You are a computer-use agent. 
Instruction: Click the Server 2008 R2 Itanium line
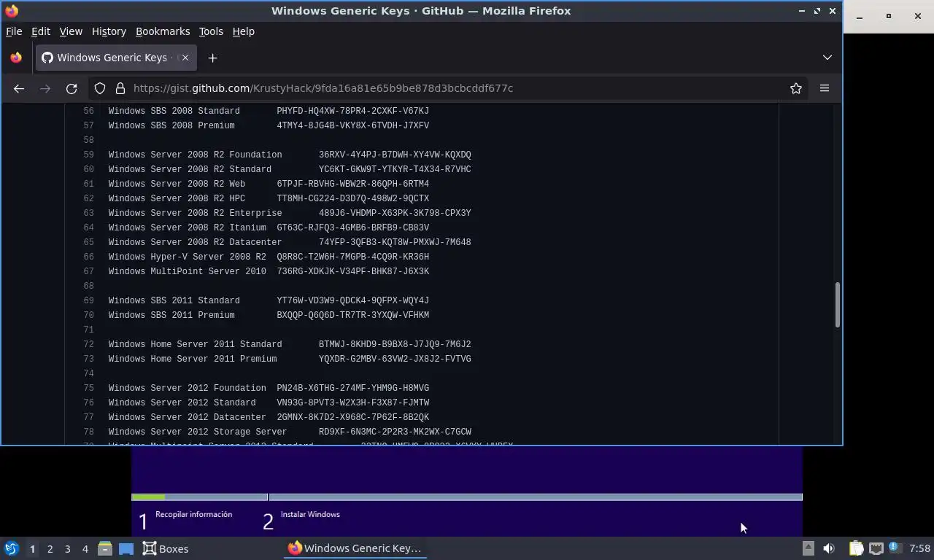point(269,227)
